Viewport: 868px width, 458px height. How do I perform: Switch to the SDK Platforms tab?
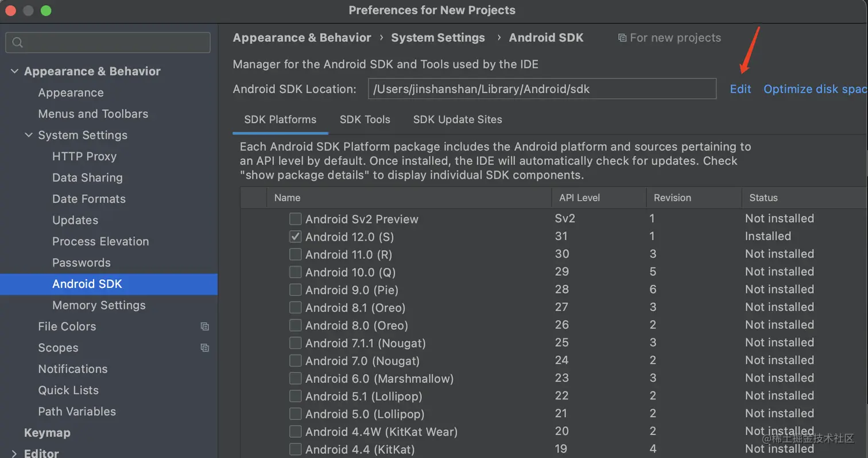pos(280,120)
